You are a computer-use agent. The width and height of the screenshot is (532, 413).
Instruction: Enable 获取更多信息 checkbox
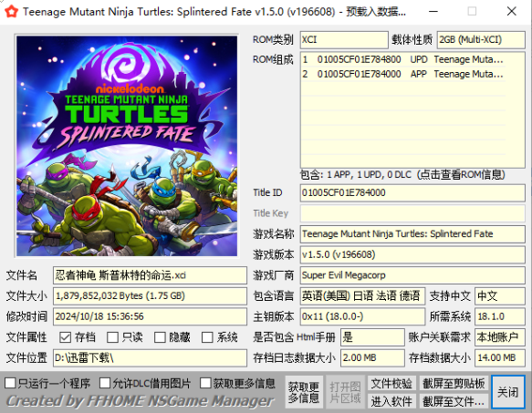tap(205, 383)
